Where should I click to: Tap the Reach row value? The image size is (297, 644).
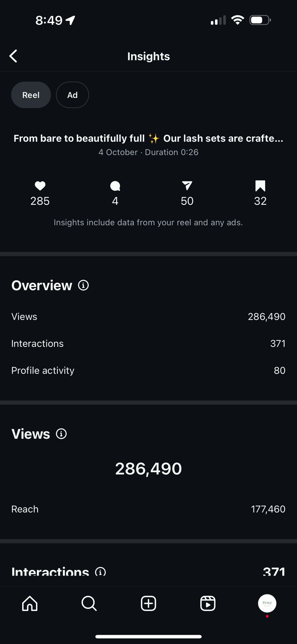(268, 509)
